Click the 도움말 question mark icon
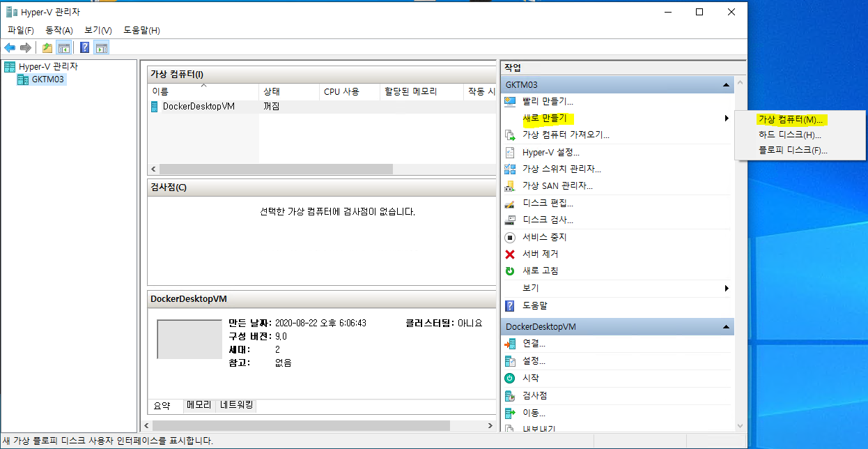Image resolution: width=868 pixels, height=449 pixels. tap(510, 305)
